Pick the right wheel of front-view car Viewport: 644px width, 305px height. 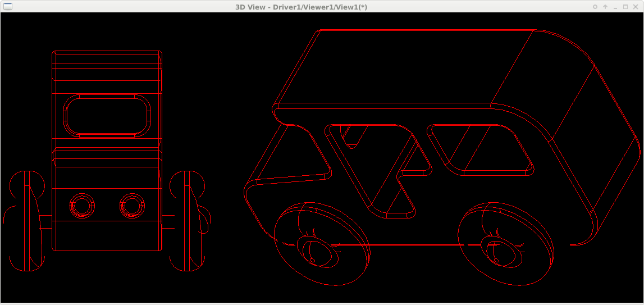188,221
